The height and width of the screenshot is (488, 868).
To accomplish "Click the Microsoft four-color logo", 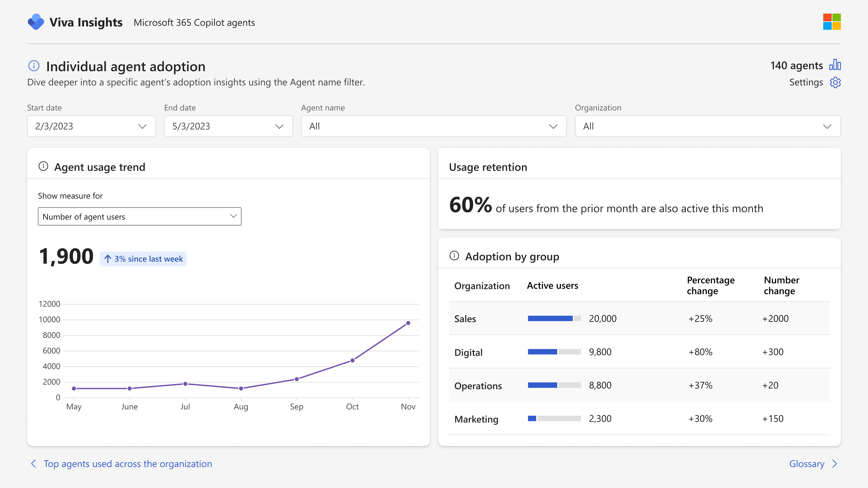I will 832,22.
